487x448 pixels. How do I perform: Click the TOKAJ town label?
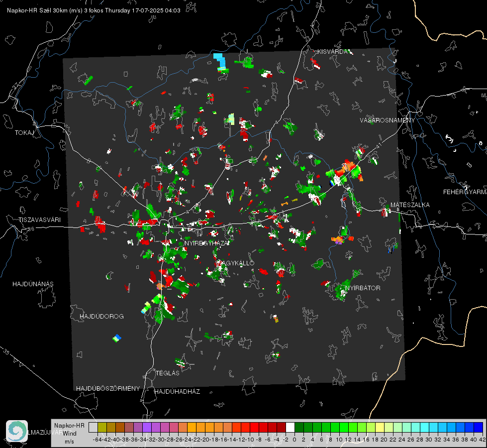24,133
